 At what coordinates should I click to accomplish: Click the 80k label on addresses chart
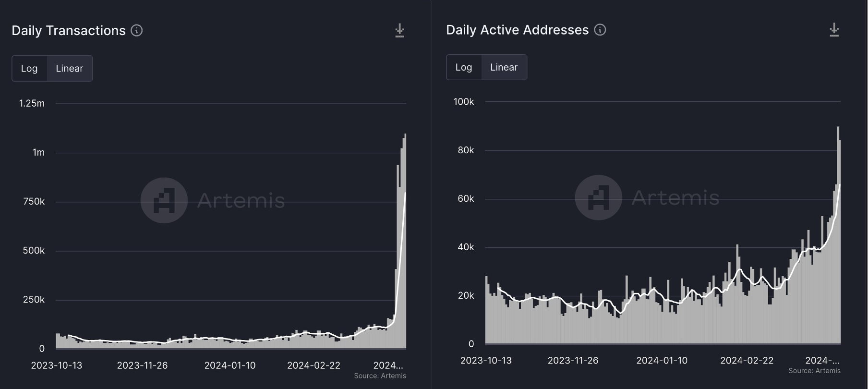pyautogui.click(x=466, y=150)
